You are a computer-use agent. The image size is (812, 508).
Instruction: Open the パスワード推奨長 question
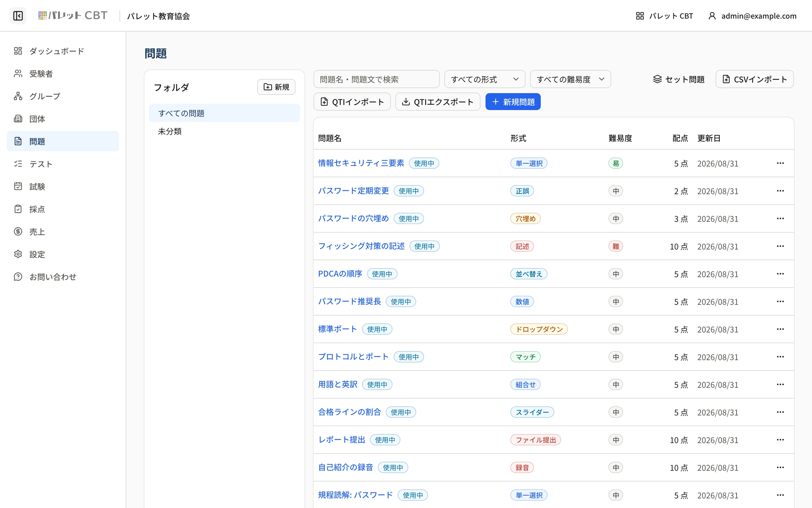[x=350, y=301]
